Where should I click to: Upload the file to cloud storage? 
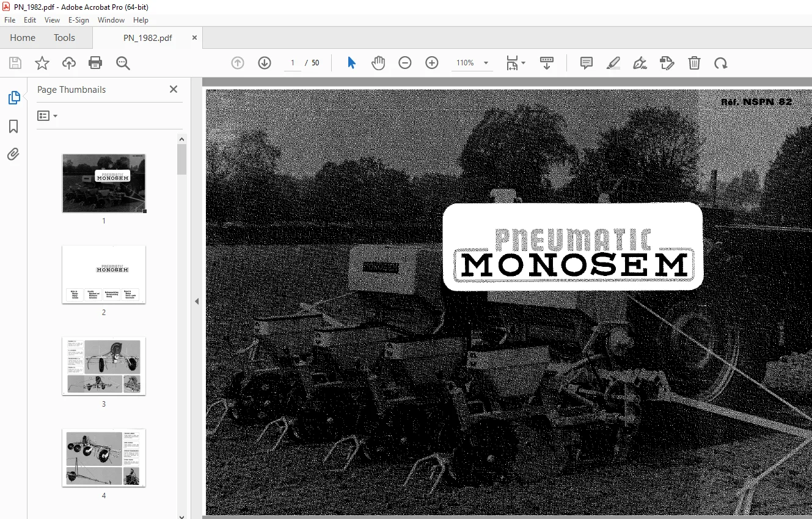tap(69, 63)
